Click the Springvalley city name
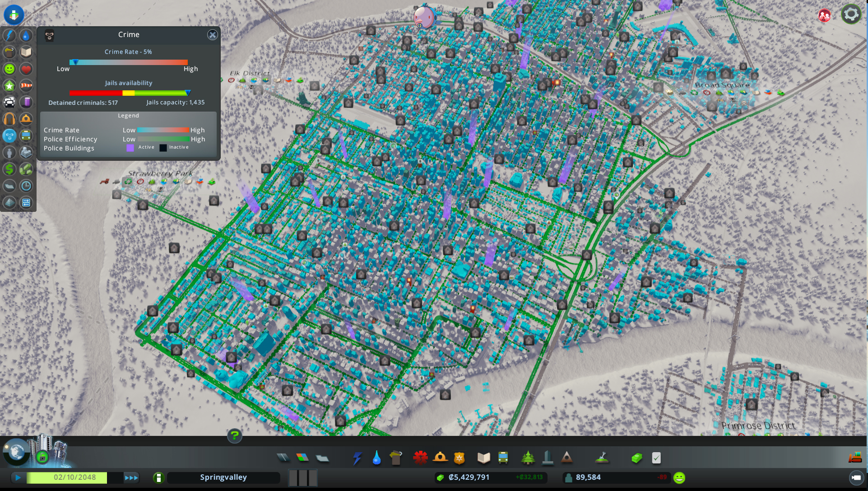This screenshot has height=491, width=868. tap(223, 477)
